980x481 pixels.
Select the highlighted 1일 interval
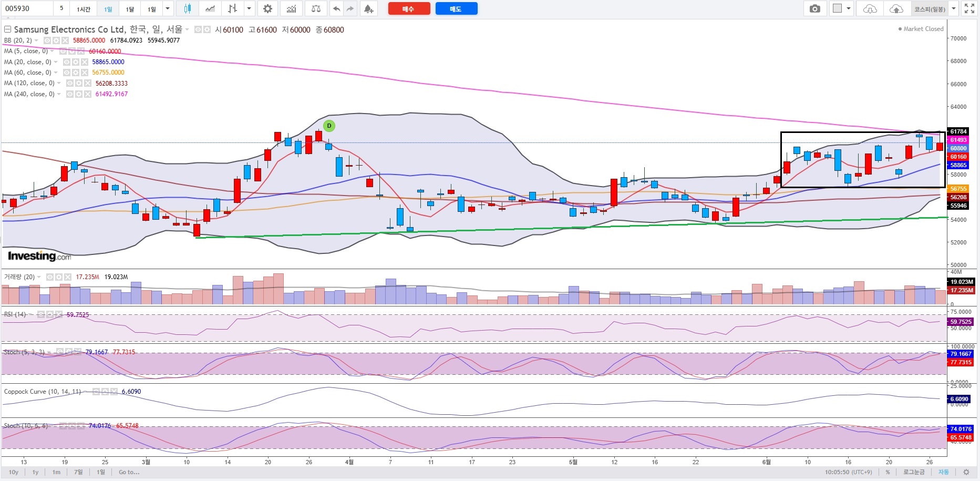108,8
